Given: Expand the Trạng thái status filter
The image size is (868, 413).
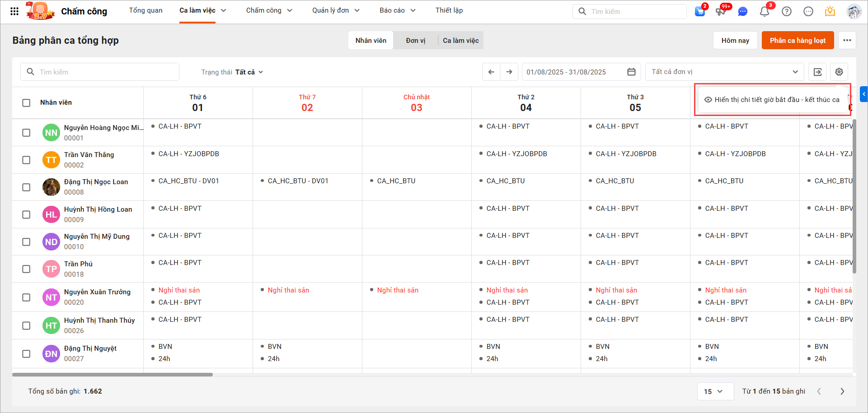Looking at the screenshot, I should [232, 72].
